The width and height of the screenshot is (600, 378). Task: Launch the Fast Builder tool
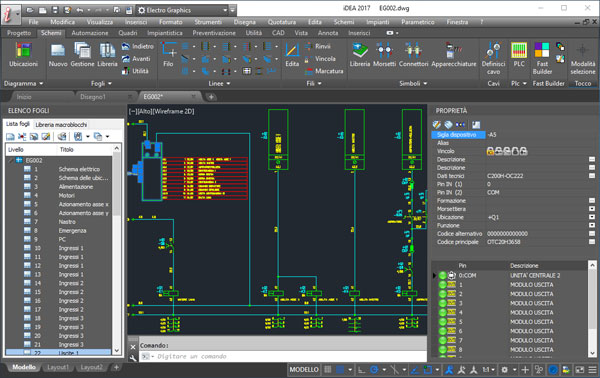point(542,58)
